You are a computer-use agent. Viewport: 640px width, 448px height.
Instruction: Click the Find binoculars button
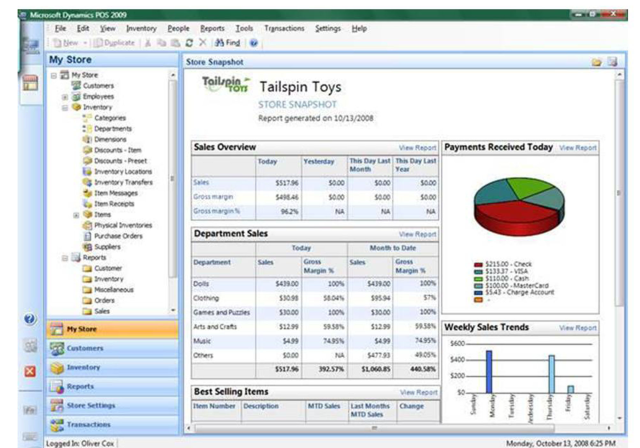click(x=227, y=43)
